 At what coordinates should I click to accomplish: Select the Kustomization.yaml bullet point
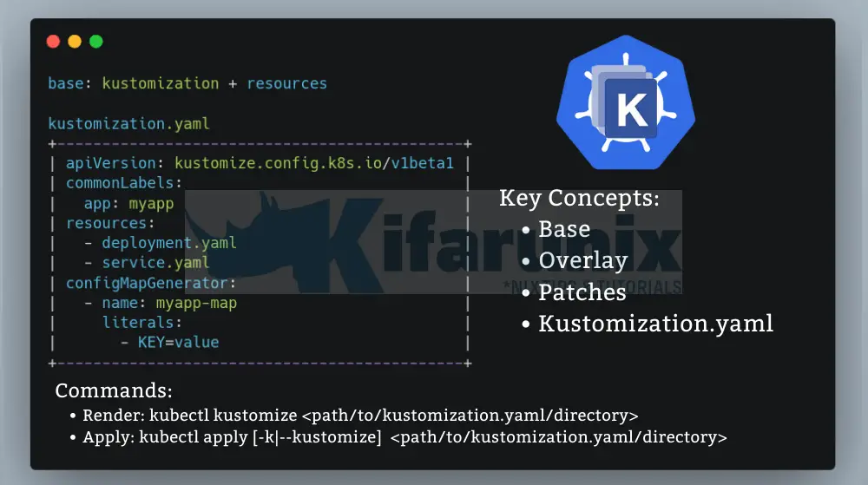655,324
